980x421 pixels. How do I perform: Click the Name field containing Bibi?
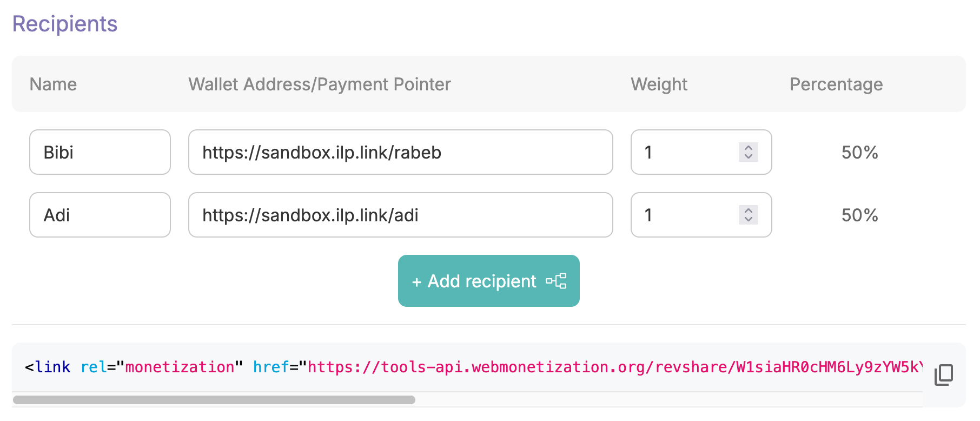(x=100, y=152)
